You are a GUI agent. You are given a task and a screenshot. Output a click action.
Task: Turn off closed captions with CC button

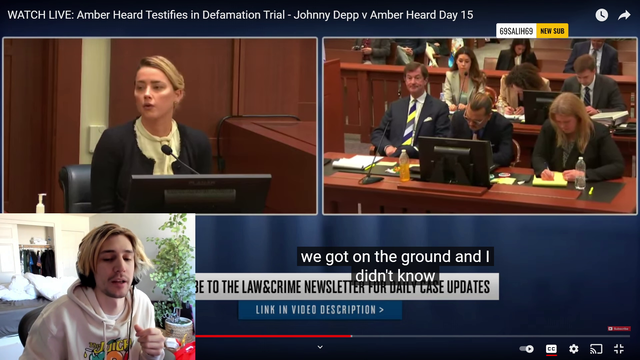[x=551, y=349]
